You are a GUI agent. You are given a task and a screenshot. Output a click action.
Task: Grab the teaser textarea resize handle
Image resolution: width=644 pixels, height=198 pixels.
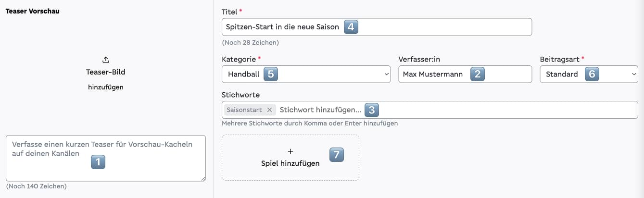[x=203, y=178]
